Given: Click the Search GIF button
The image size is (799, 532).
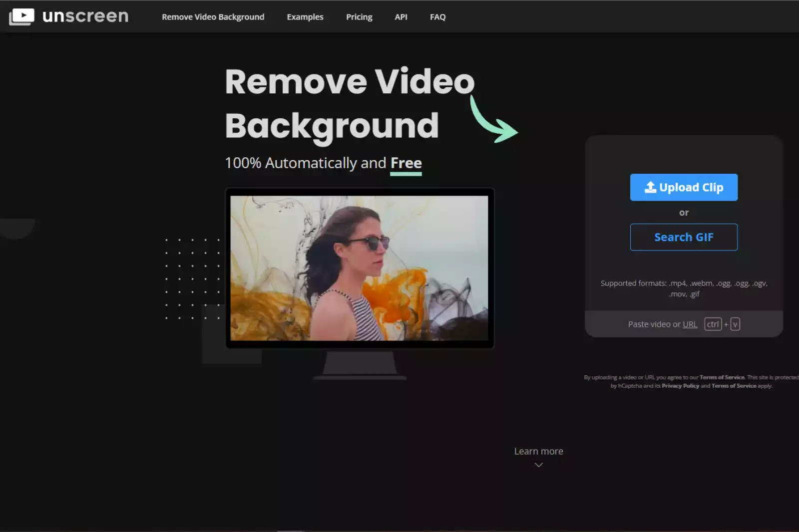Looking at the screenshot, I should pyautogui.click(x=684, y=237).
